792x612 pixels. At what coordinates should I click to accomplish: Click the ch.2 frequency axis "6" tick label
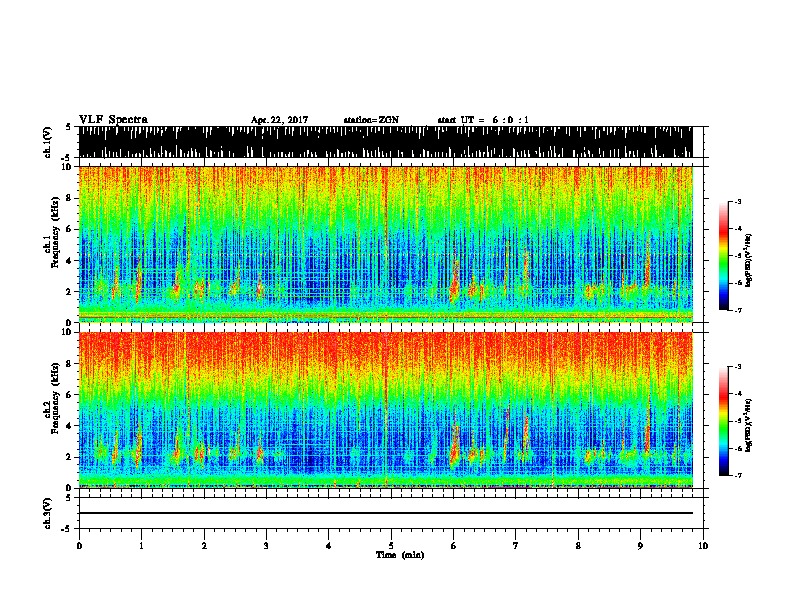point(70,394)
